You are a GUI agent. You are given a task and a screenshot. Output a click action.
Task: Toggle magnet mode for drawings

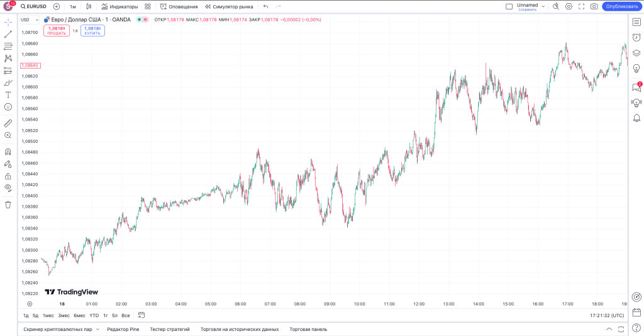pos(8,152)
